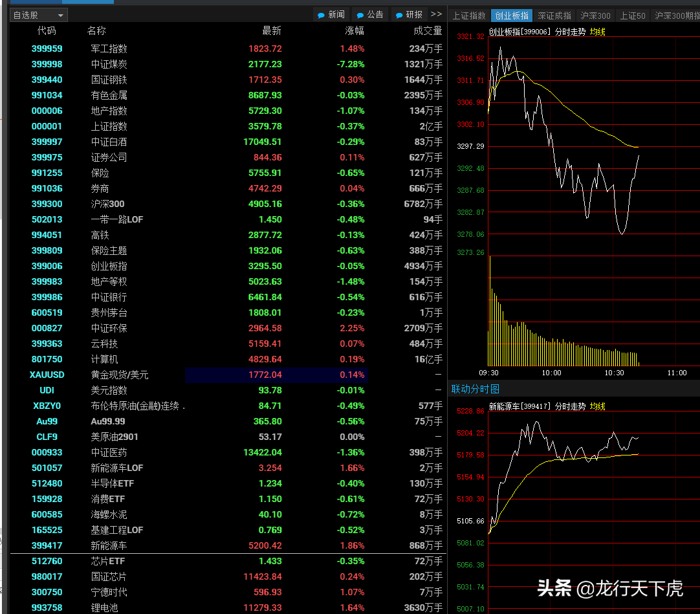Select the 宁德时代 row
The height and width of the screenshot is (614, 700).
227,592
